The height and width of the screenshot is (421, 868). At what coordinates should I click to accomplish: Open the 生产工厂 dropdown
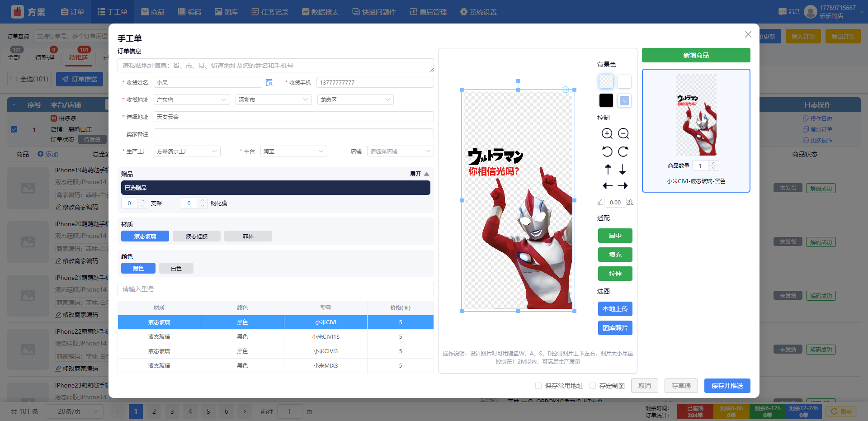point(187,151)
